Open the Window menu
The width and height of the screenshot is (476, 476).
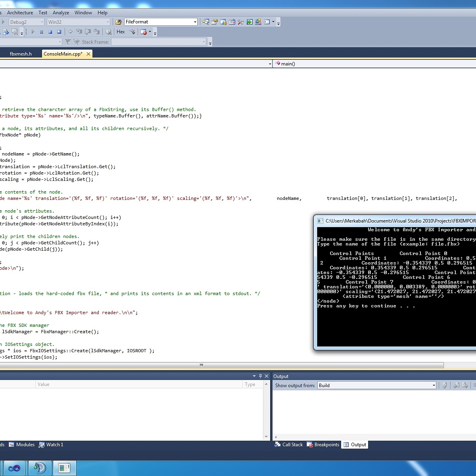(83, 13)
